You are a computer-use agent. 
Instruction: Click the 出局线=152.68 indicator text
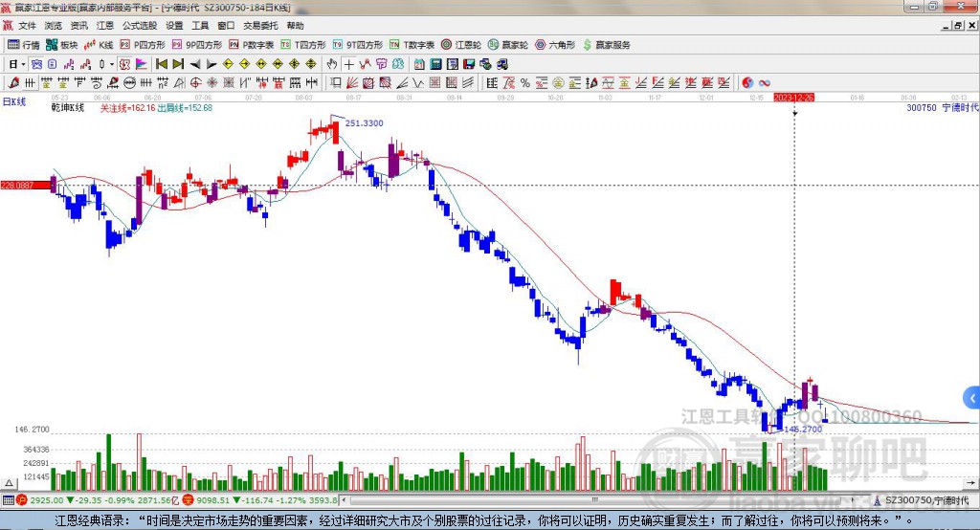coord(185,108)
